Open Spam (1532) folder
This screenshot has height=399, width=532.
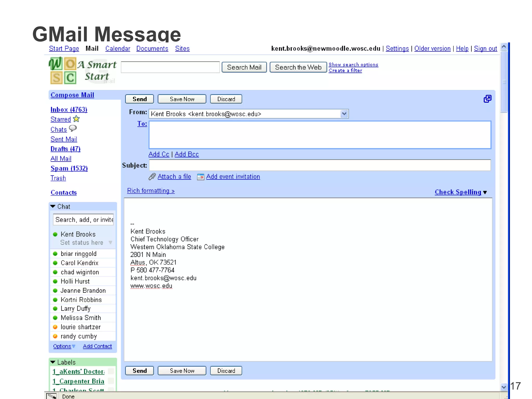click(x=69, y=168)
